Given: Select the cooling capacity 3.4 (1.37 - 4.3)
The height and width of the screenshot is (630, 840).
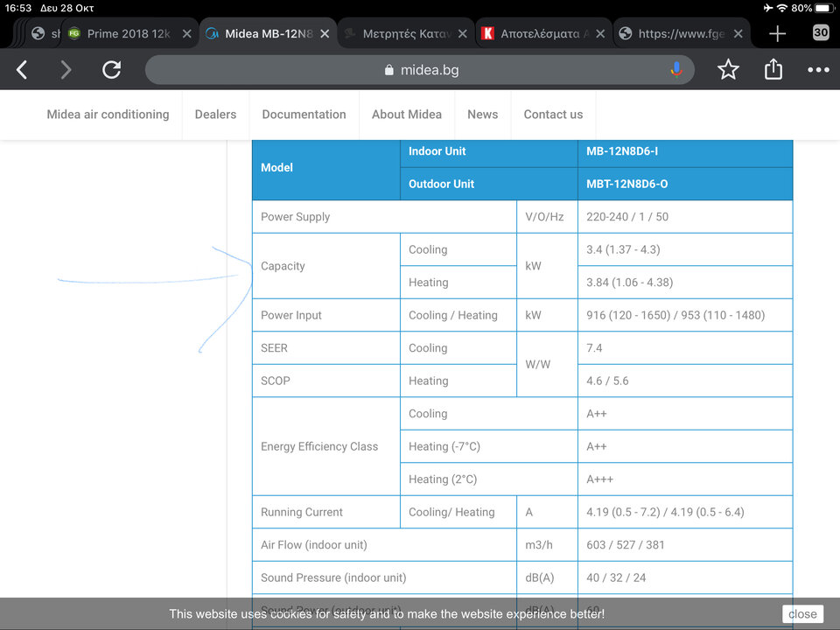Looking at the screenshot, I should pyautogui.click(x=623, y=249).
